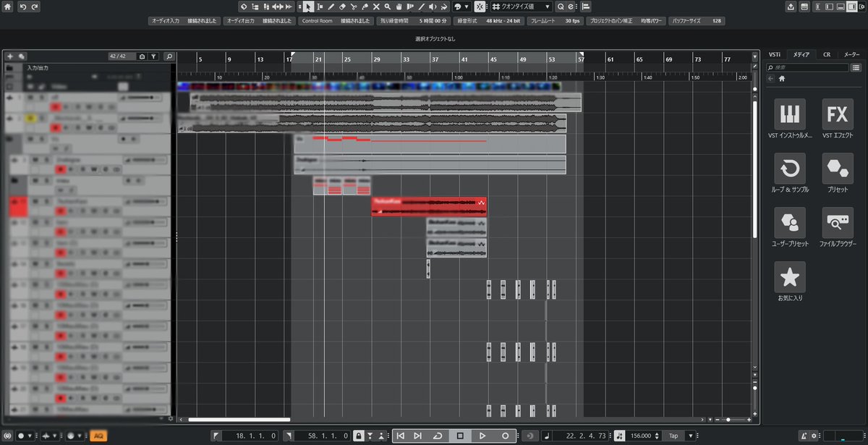Select the Play speaker tool
868x445 pixels.
432,7
